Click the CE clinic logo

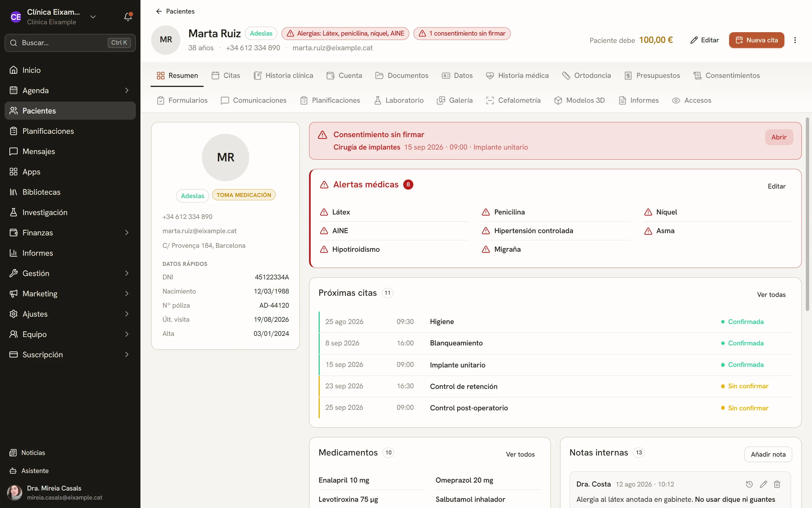[x=16, y=17]
